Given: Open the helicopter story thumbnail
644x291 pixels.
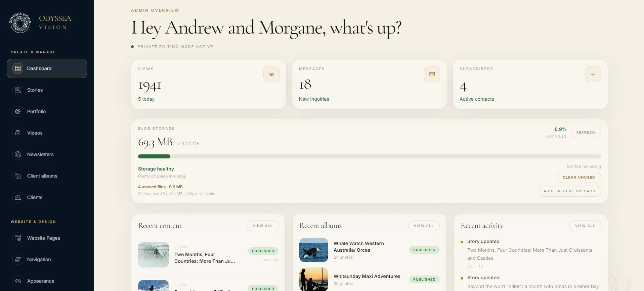Looking at the screenshot, I should coord(154,255).
